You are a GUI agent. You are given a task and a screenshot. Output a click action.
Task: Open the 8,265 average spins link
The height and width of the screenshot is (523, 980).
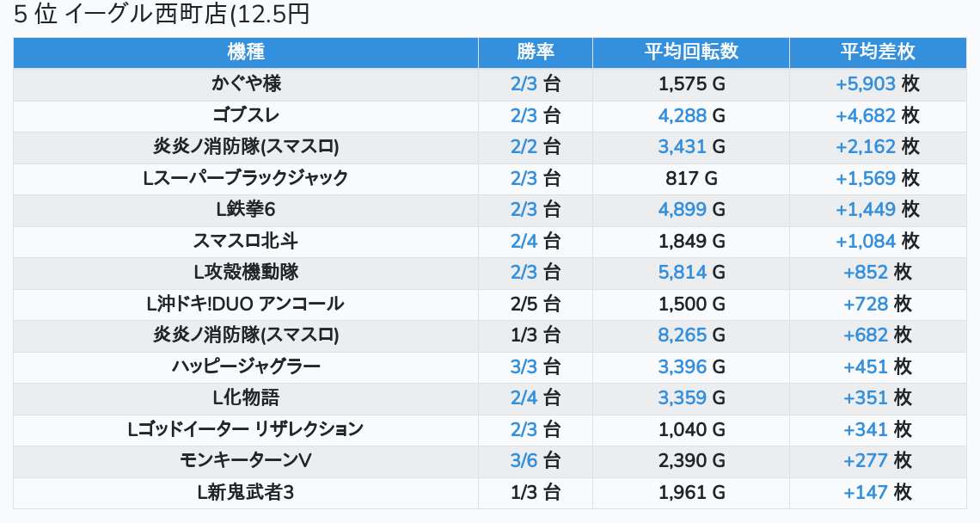click(683, 335)
